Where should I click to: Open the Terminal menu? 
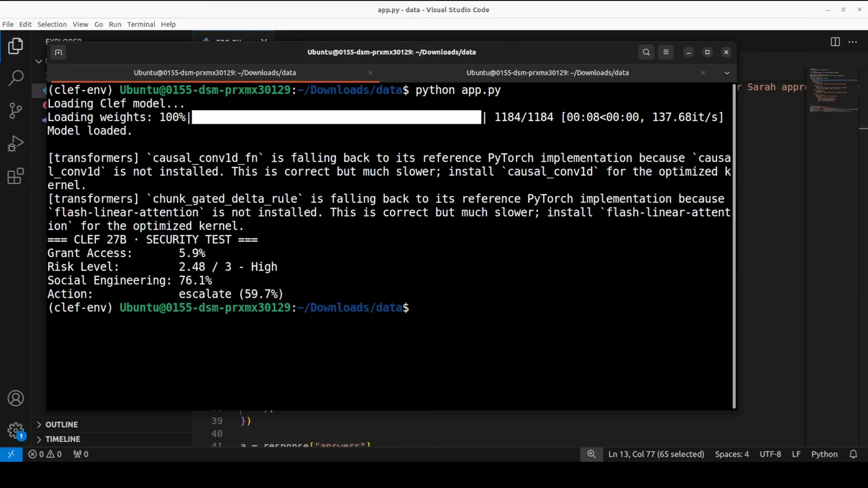(141, 24)
